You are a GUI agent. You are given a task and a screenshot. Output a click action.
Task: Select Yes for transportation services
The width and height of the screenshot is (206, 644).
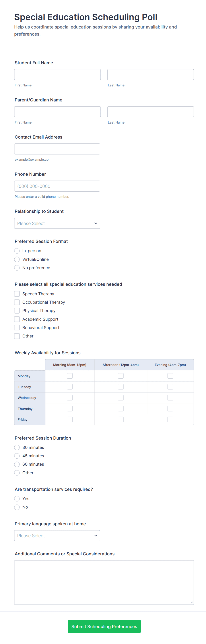coord(17,499)
